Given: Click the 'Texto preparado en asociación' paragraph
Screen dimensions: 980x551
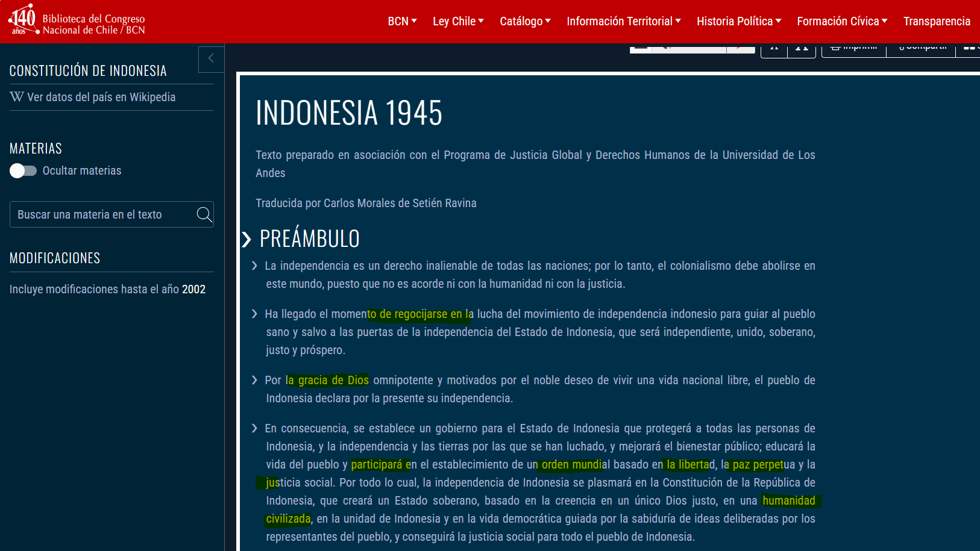Looking at the screenshot, I should coord(535,164).
